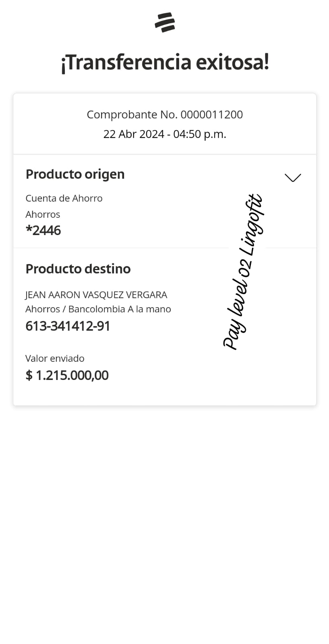The height and width of the screenshot is (644, 329).
Task: Click the Valor enviado label
Action: (55, 359)
